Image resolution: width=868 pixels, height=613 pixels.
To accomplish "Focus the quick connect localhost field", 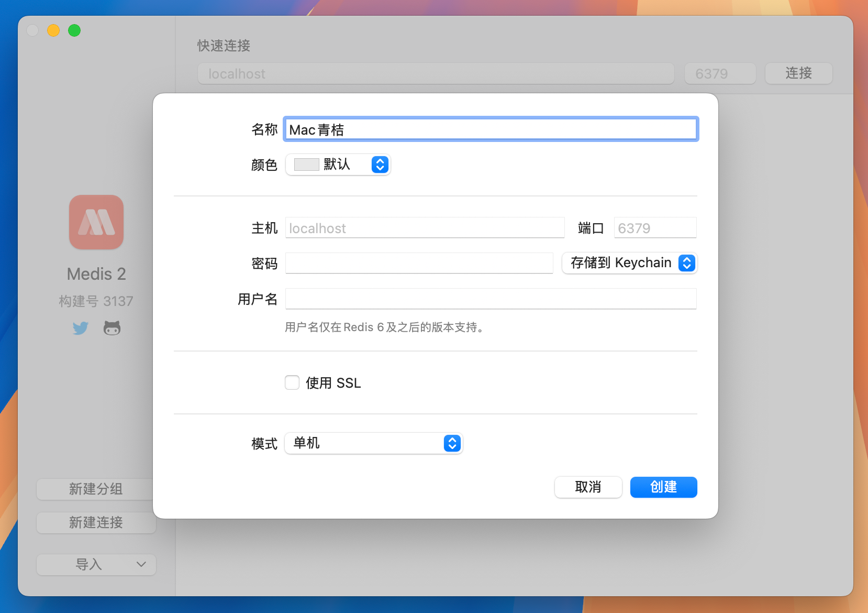I will coord(436,73).
